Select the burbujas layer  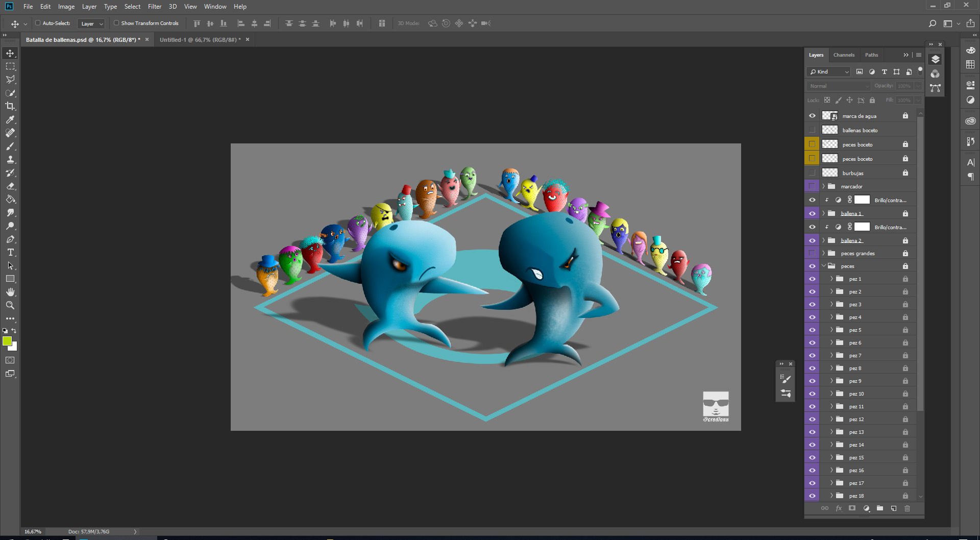[853, 173]
